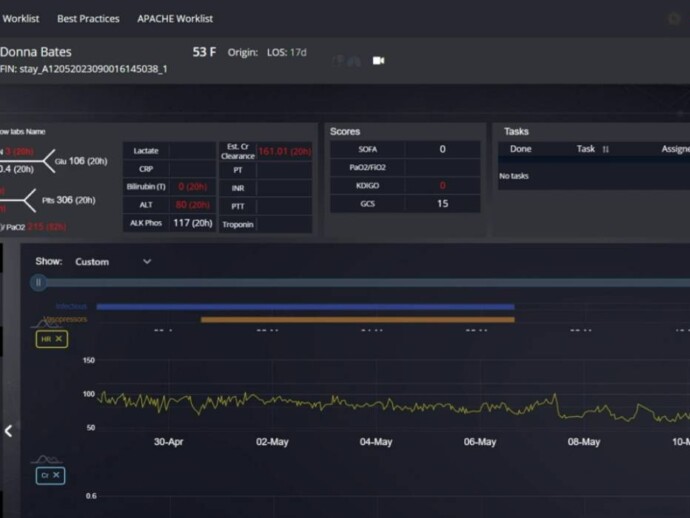Click the CRP lab cell
This screenshot has width=690, height=518.
point(169,169)
